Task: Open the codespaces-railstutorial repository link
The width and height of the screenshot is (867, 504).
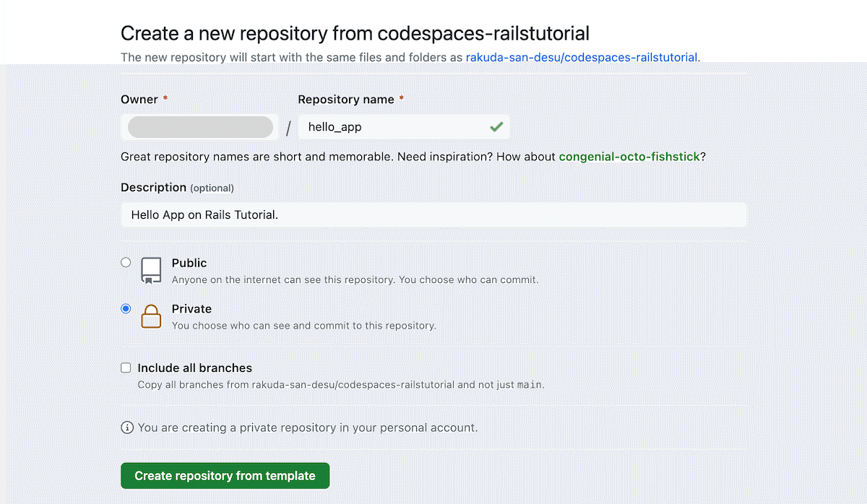Action: 582,57
